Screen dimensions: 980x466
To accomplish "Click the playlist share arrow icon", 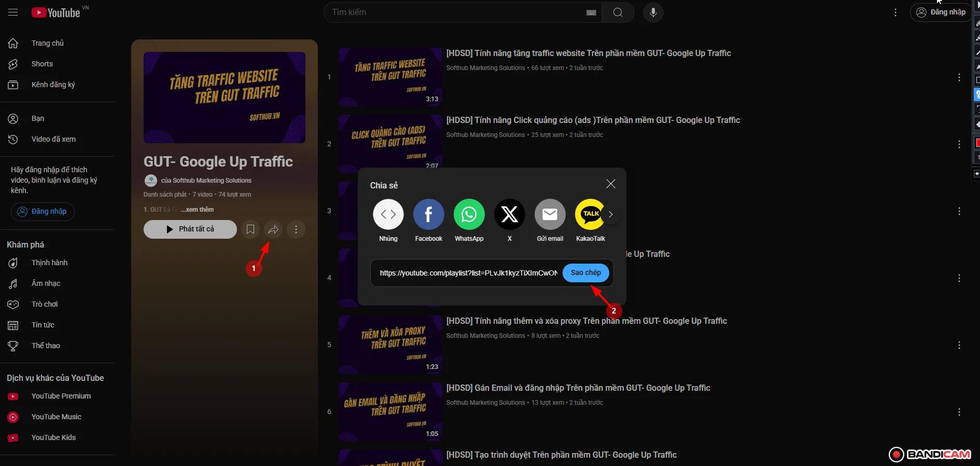I will [x=273, y=229].
